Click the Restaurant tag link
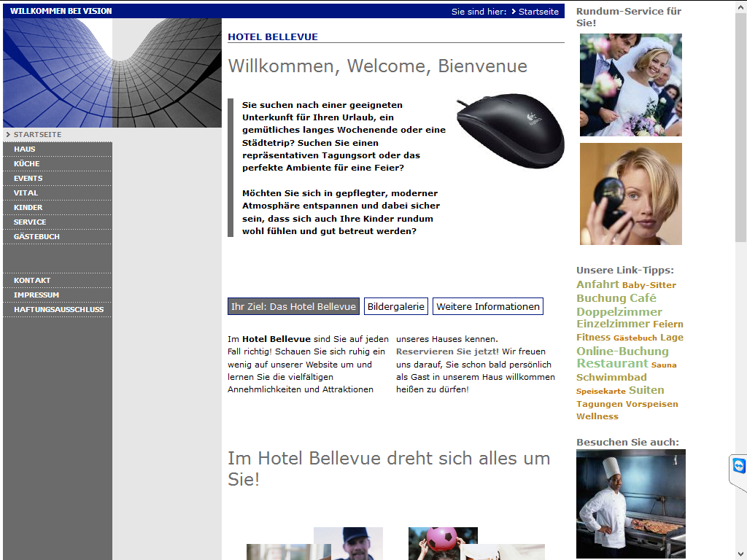747x560 pixels. tap(612, 363)
